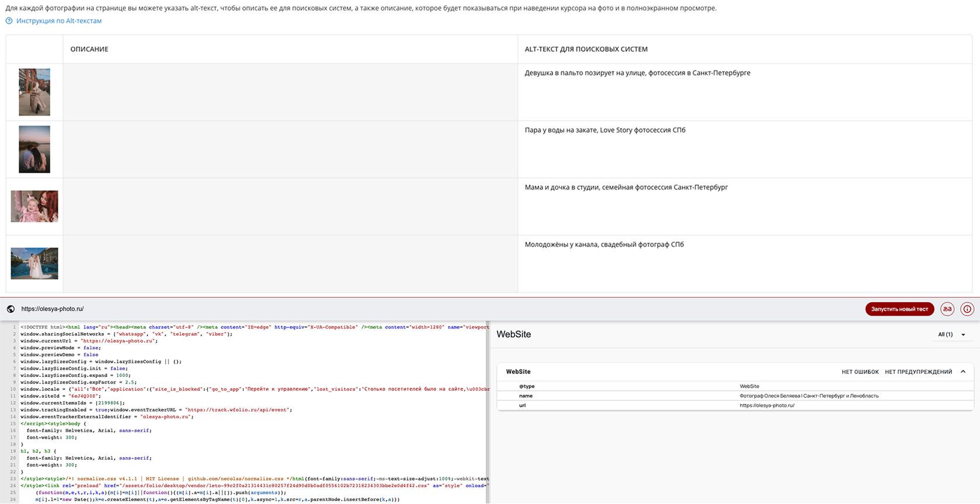The image size is (980, 504).
Task: Click the description field for mother and daughter photo
Action: pos(290,206)
